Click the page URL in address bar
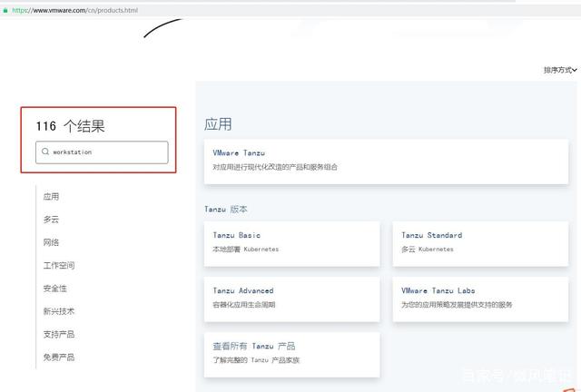This screenshot has height=392, width=581. (75, 10)
